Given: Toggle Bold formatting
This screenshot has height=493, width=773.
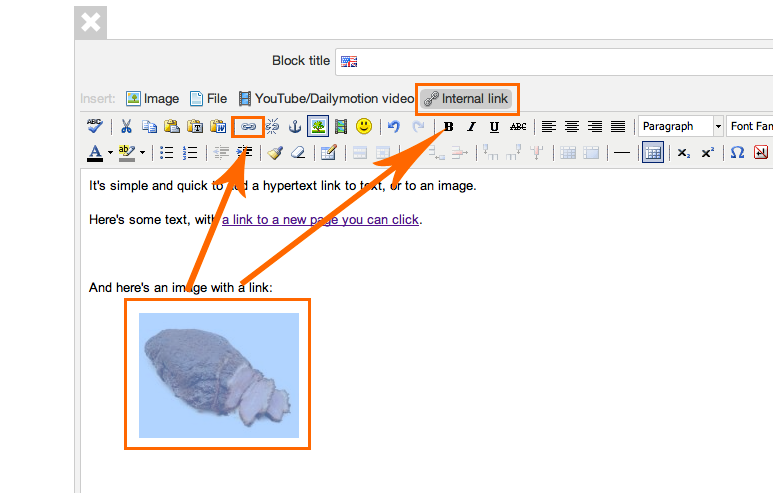Looking at the screenshot, I should click(449, 127).
